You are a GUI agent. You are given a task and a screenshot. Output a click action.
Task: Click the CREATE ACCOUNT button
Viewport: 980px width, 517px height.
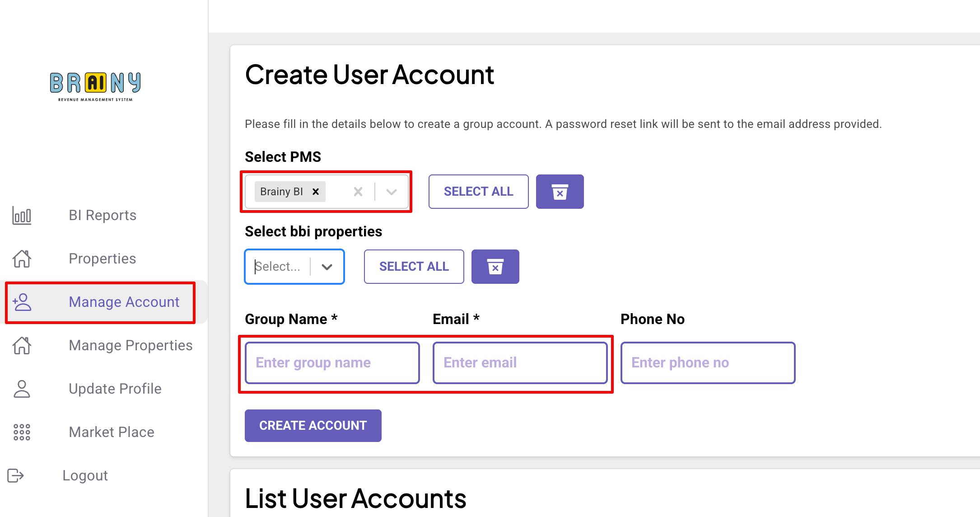[x=313, y=426]
